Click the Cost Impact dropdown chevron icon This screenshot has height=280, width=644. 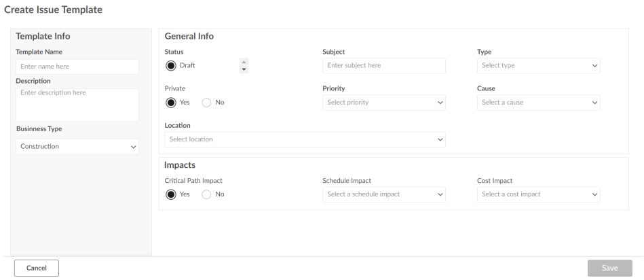pyautogui.click(x=594, y=194)
